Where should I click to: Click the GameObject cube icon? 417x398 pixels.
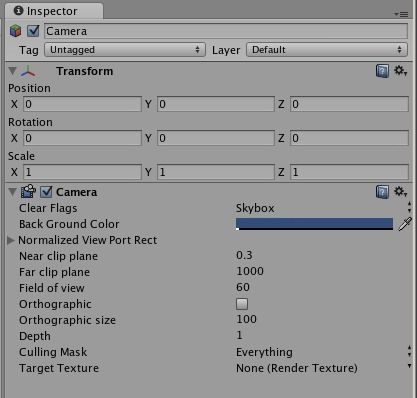15,31
